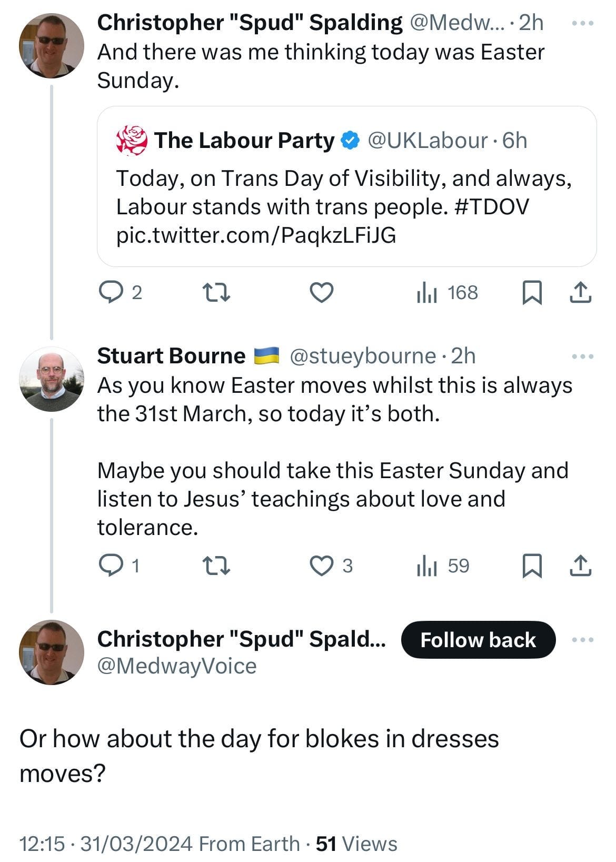Share Spalding's quote tweet
Image resolution: width=616 pixels, height=862 pixels.
point(581,293)
